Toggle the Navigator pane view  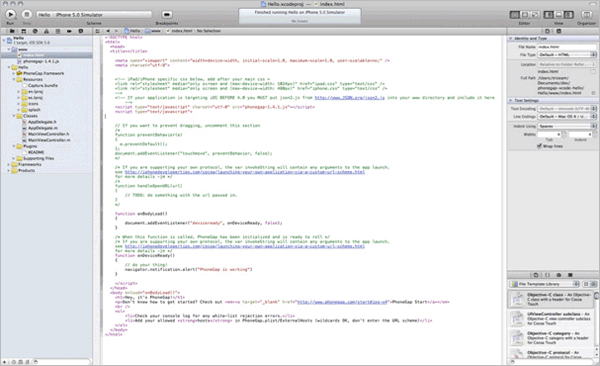549,15
